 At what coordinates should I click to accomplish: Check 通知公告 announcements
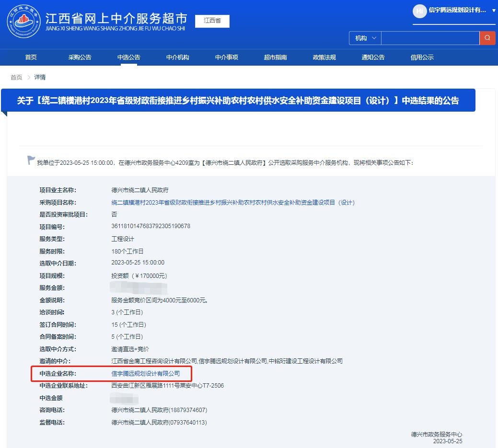click(x=373, y=57)
